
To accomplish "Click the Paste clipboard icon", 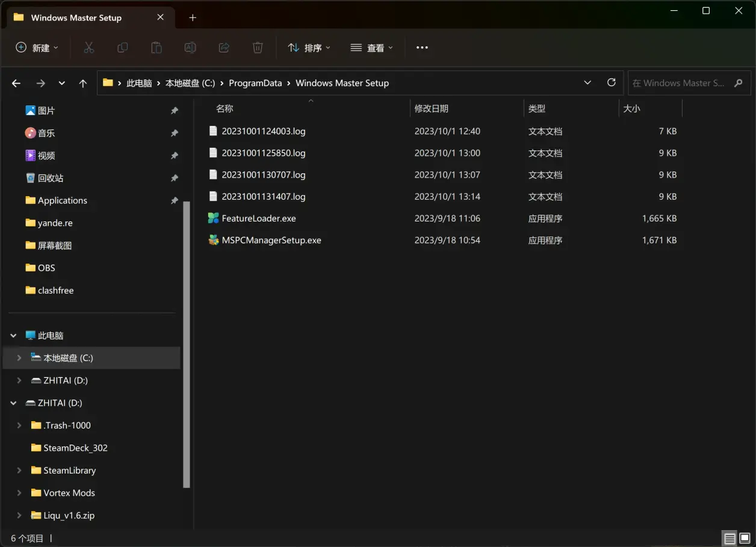I will 156,48.
